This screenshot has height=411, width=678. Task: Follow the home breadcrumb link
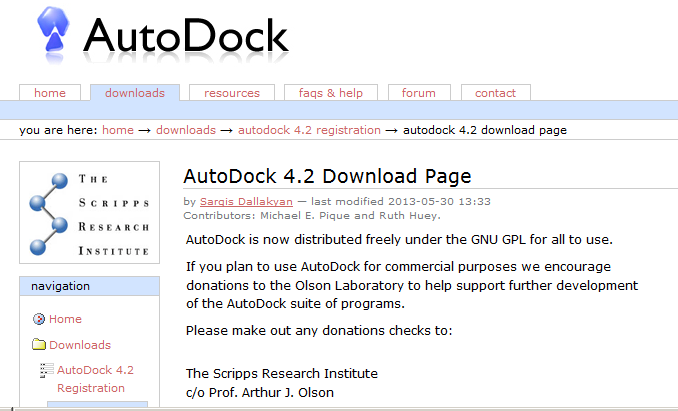click(118, 130)
